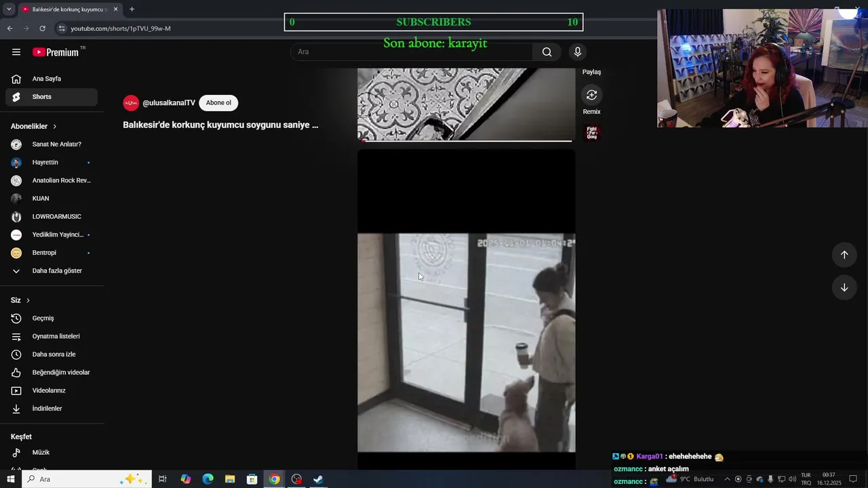
Task: Go to YouTube Premium home logo
Action: [x=56, y=52]
